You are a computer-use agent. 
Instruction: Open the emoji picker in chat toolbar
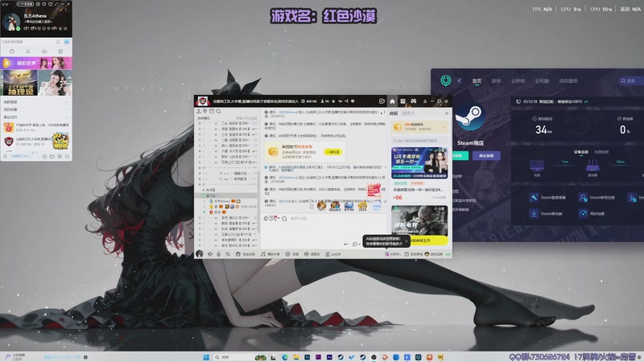tap(266, 218)
